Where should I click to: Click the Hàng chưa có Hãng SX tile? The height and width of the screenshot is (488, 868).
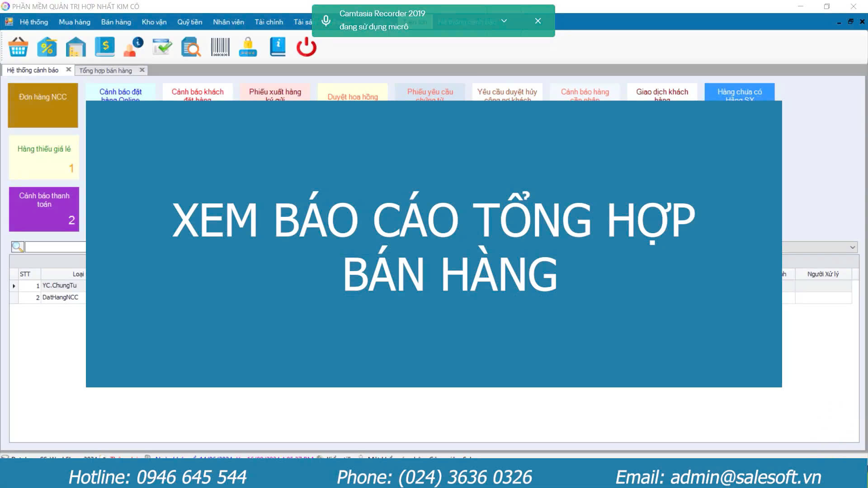pyautogui.click(x=740, y=92)
